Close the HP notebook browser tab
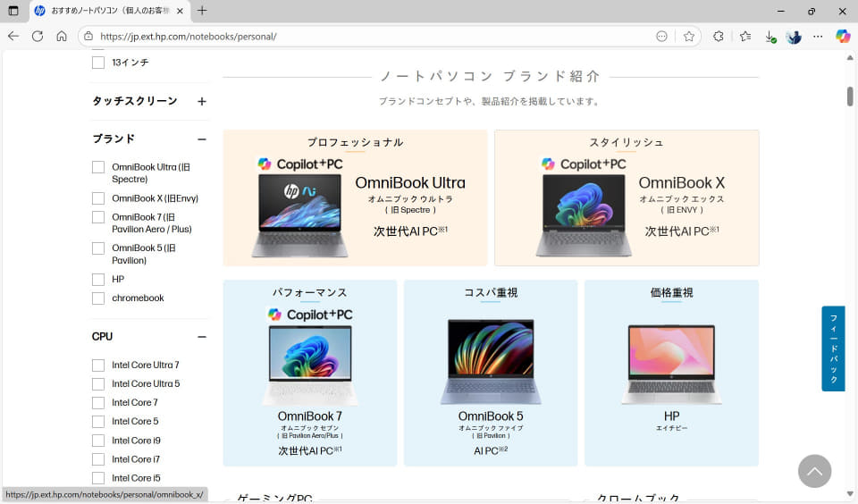Image resolution: width=858 pixels, height=504 pixels. (x=180, y=11)
